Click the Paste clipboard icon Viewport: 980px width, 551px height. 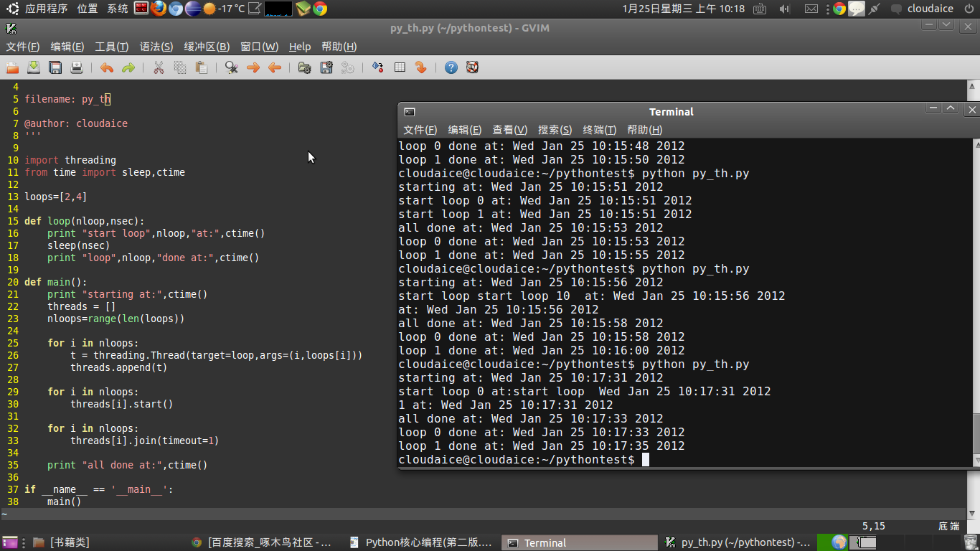202,67
